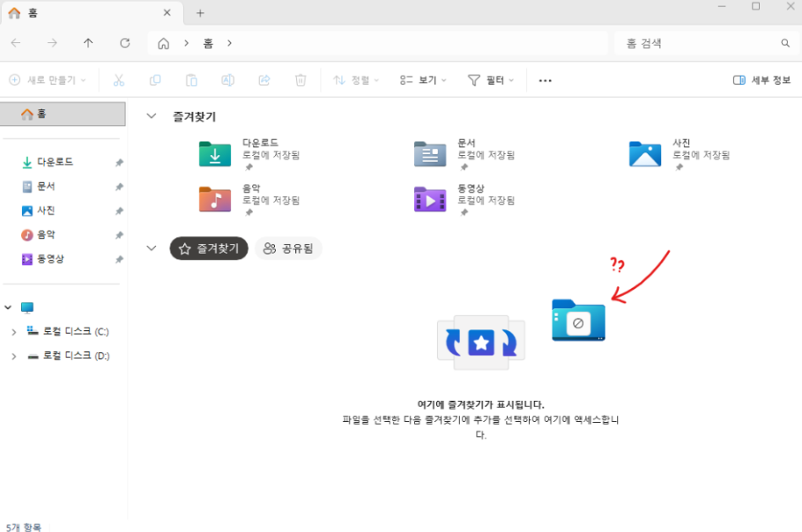Open the 새로 만들기 dropdown
The width and height of the screenshot is (802, 532).
pos(48,80)
